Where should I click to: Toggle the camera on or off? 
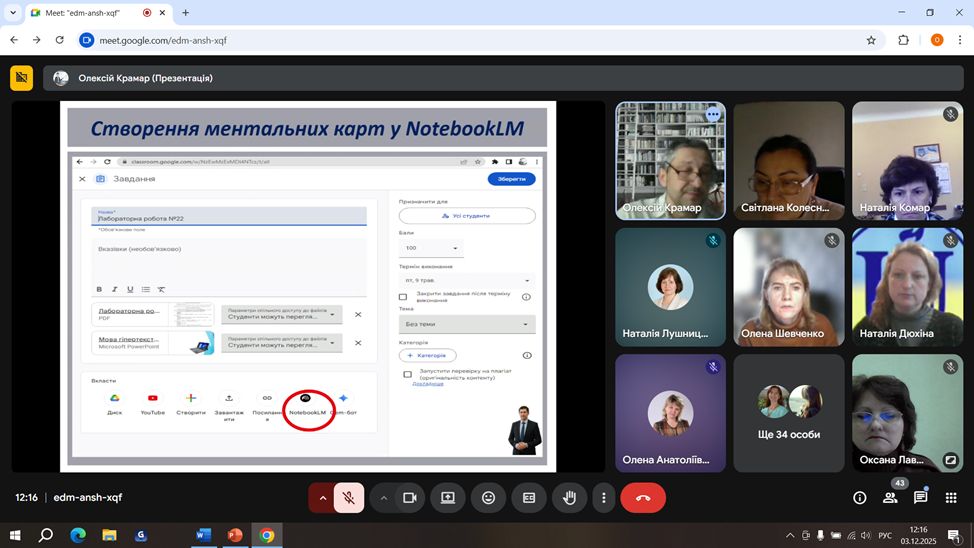tap(409, 497)
